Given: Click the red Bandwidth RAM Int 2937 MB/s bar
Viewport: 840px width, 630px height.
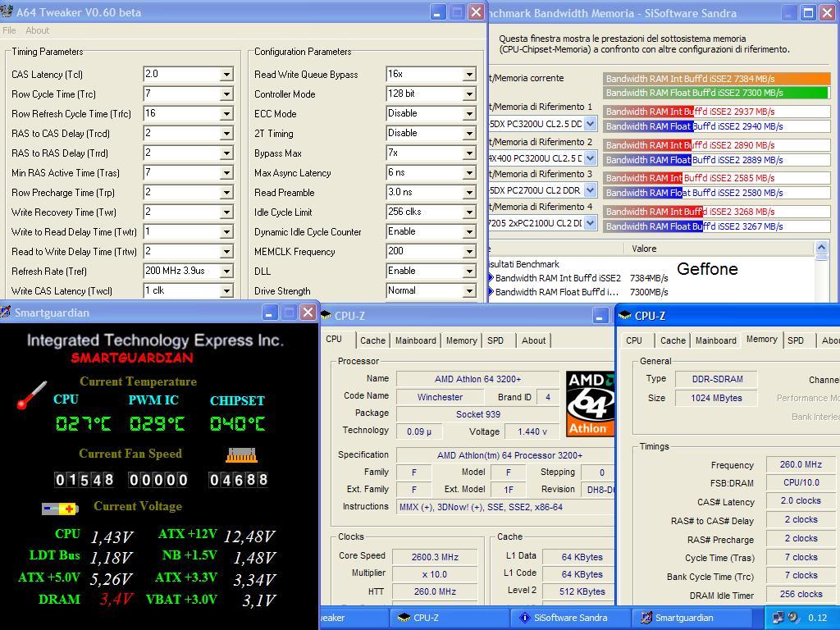Looking at the screenshot, I should 717,112.
